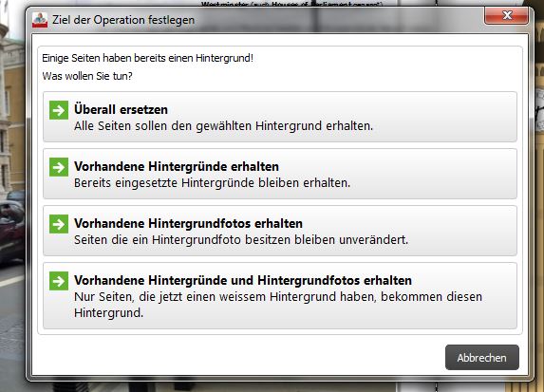Choose 'Vorhandene Hintergrundfotos erhalten' option

tap(280, 231)
